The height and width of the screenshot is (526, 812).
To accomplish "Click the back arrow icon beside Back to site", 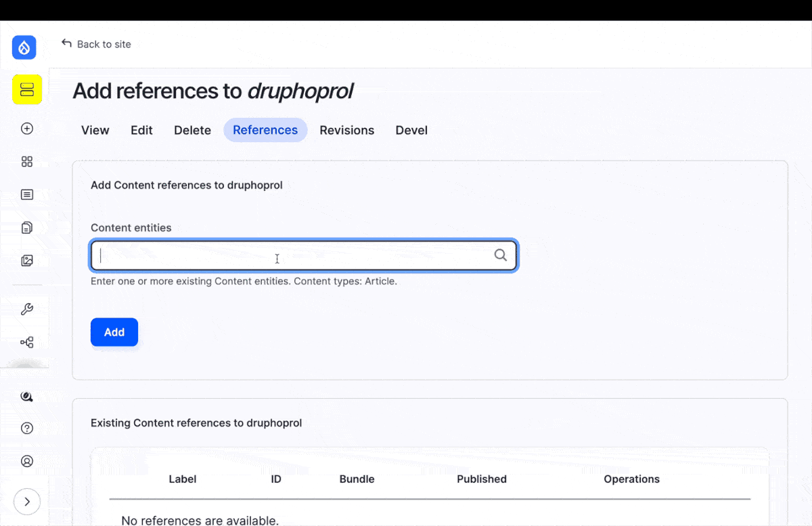I will (x=66, y=43).
